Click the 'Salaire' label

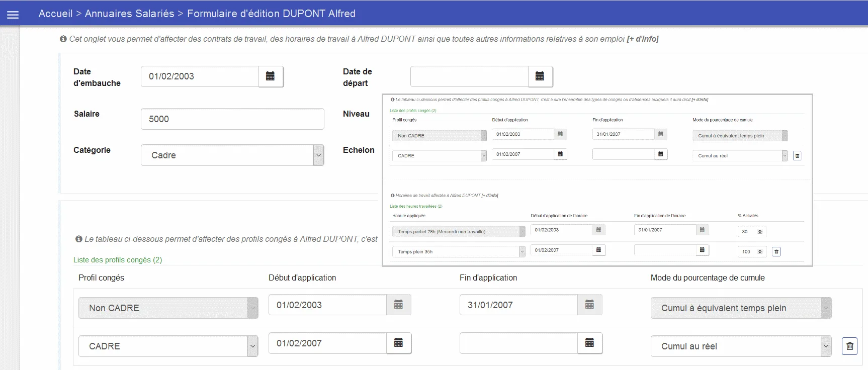(86, 114)
